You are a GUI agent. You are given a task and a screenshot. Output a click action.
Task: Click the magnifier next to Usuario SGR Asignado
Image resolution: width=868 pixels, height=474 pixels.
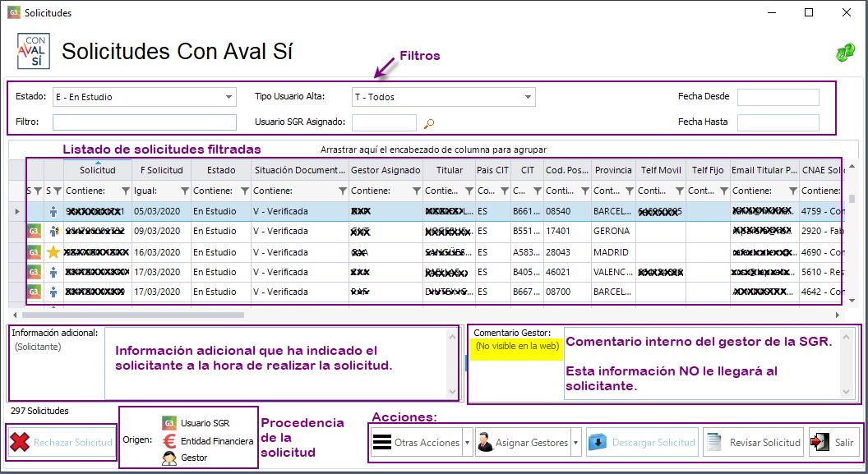[x=429, y=123]
